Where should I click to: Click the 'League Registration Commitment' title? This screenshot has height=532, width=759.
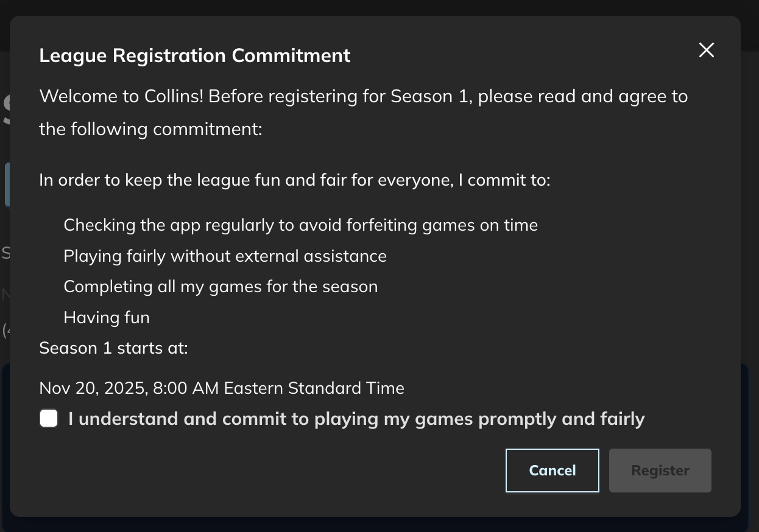tap(194, 55)
